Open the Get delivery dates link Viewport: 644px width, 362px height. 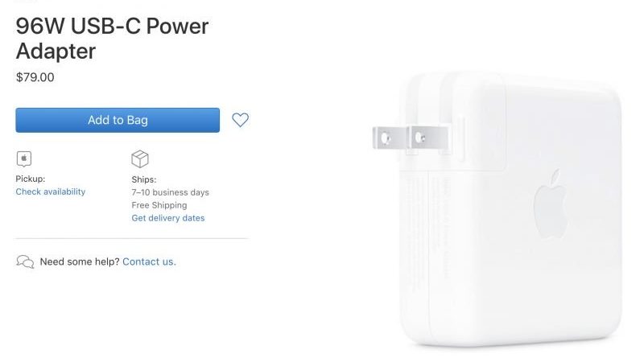point(168,218)
